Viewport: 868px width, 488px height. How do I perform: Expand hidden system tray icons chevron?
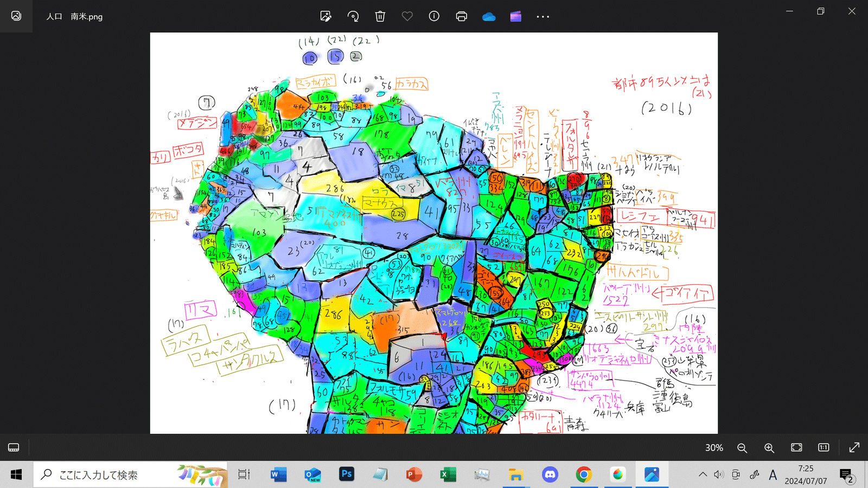pyautogui.click(x=703, y=475)
